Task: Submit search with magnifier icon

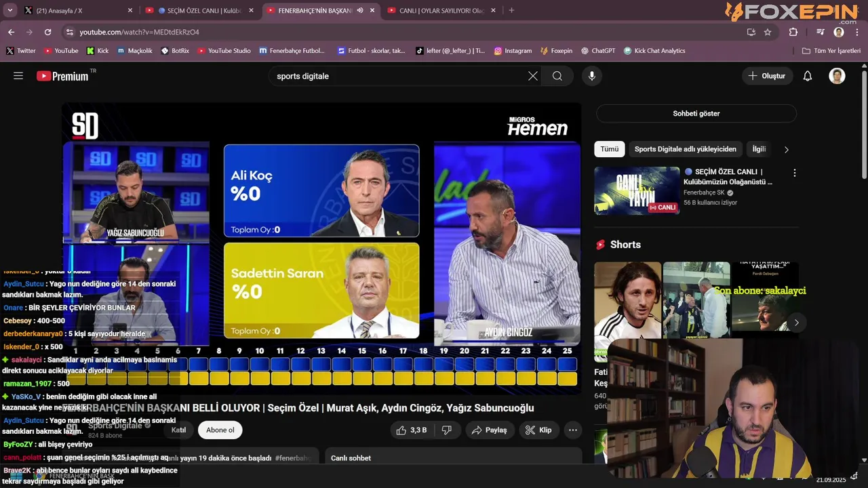Action: (x=557, y=76)
